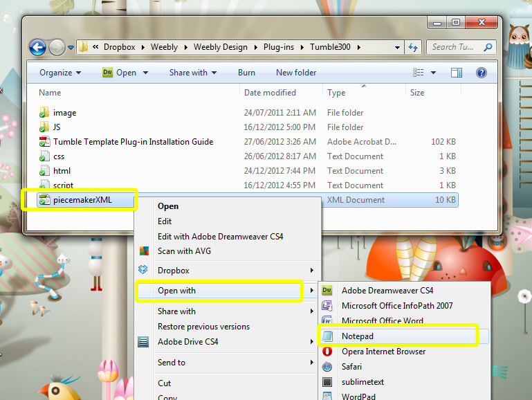Image resolution: width=532 pixels, height=400 pixels.
Task: Sort by the Size column header
Action: 417,93
